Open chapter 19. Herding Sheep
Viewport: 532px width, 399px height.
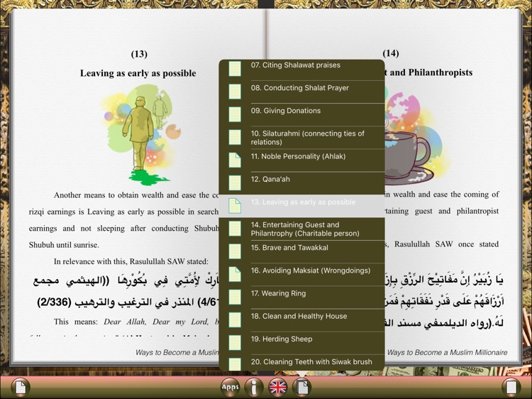(301, 343)
